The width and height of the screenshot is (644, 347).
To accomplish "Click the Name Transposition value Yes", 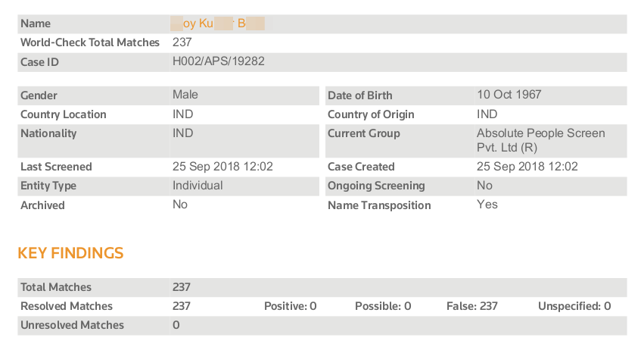I will coord(487,205).
